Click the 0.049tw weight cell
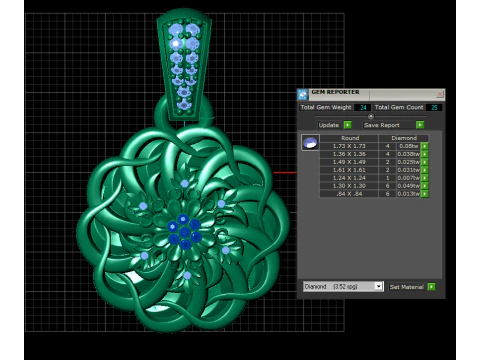480x360 pixels. coord(408,186)
